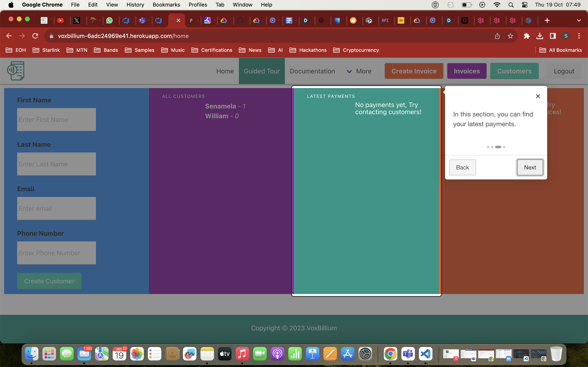Select Guided Tour nav tab
The width and height of the screenshot is (588, 367).
coord(262,71)
